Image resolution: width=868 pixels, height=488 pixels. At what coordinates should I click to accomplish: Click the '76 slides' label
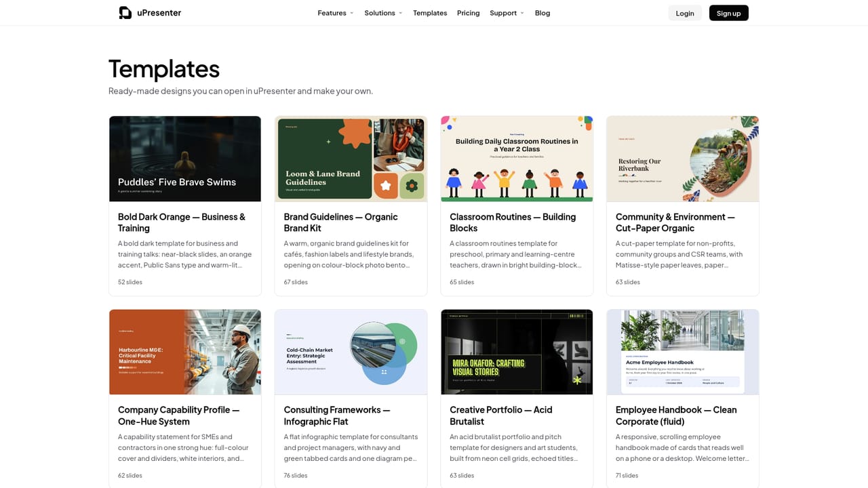point(296,475)
